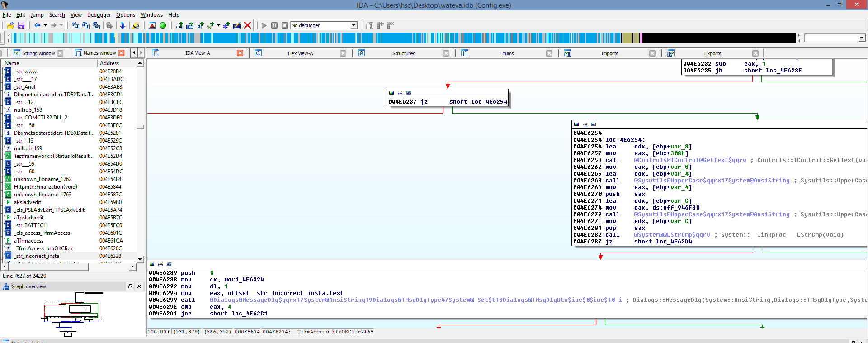
Task: Click the Address column header
Action: pos(118,63)
